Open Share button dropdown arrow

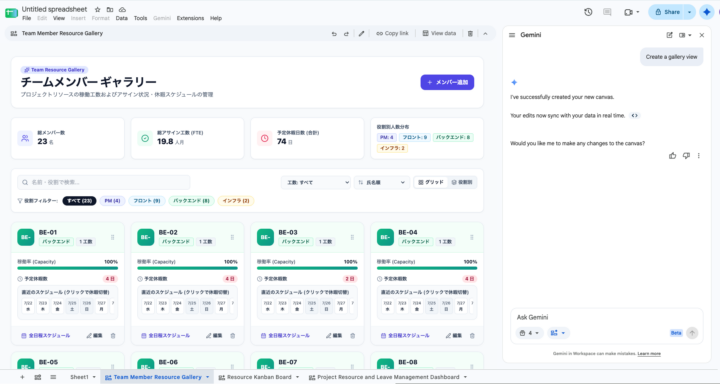(x=690, y=12)
